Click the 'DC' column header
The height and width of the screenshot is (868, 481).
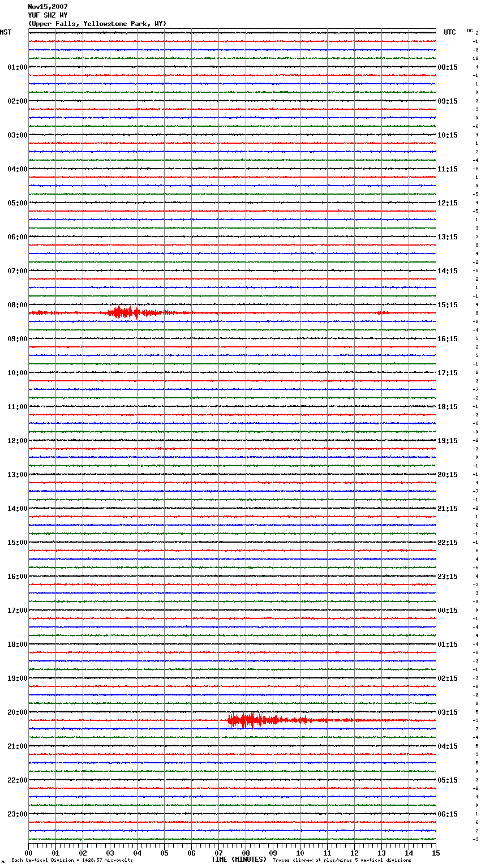[470, 31]
